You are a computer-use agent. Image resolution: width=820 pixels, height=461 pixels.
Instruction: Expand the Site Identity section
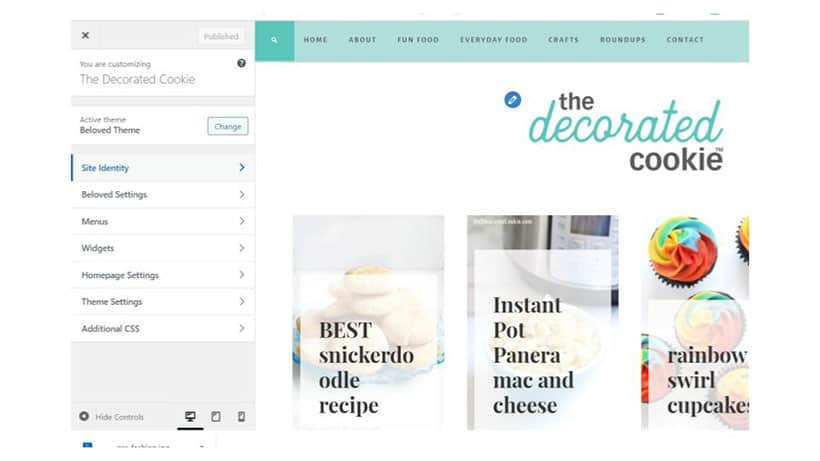coord(163,168)
